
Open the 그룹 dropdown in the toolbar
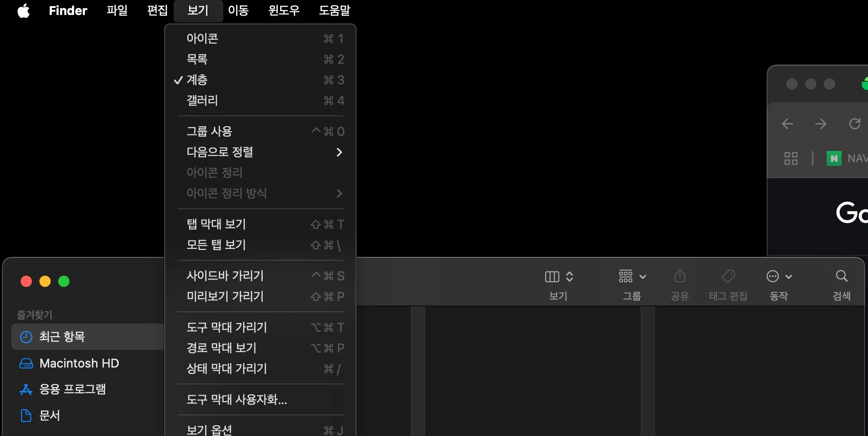pos(632,276)
